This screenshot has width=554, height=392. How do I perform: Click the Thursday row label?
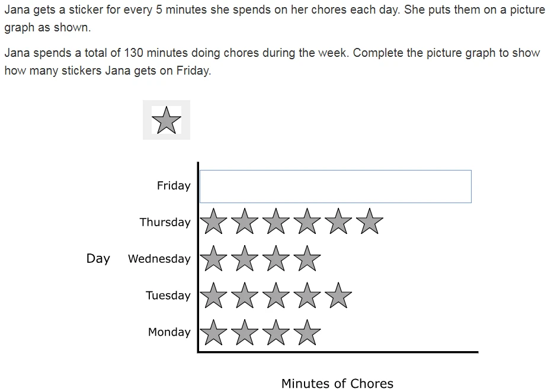tap(165, 222)
